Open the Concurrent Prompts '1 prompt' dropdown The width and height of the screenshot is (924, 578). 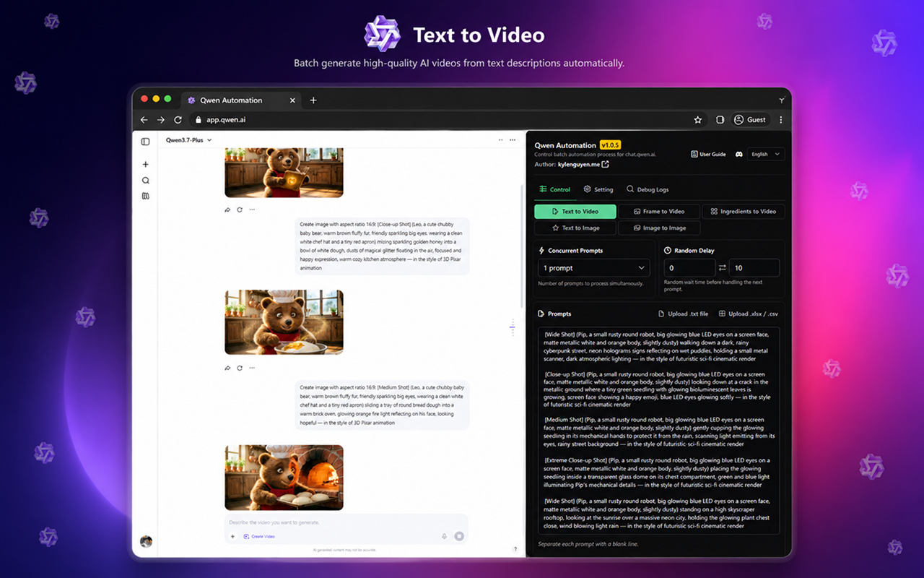(594, 268)
